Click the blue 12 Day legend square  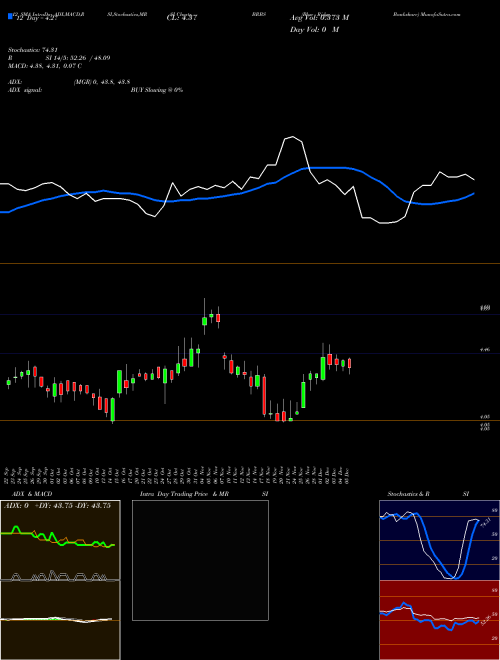10,16
